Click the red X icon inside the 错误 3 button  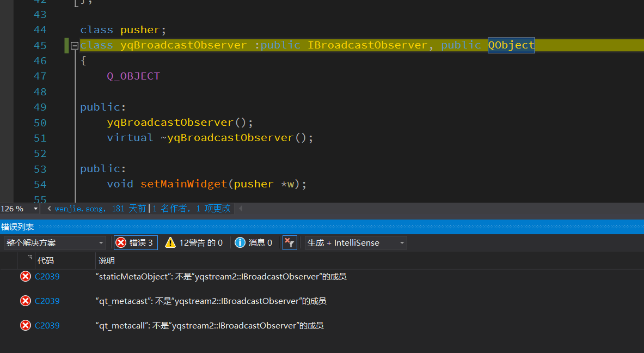tap(121, 242)
